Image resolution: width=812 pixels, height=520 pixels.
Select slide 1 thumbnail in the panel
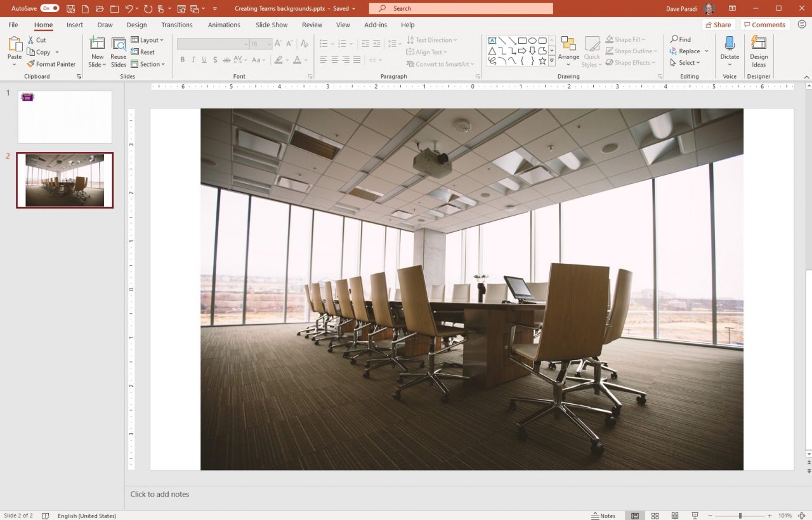63,117
